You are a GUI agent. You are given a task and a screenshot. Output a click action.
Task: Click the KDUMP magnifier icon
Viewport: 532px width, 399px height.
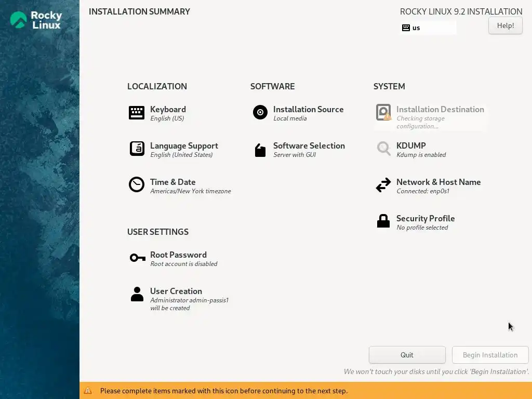[384, 149]
